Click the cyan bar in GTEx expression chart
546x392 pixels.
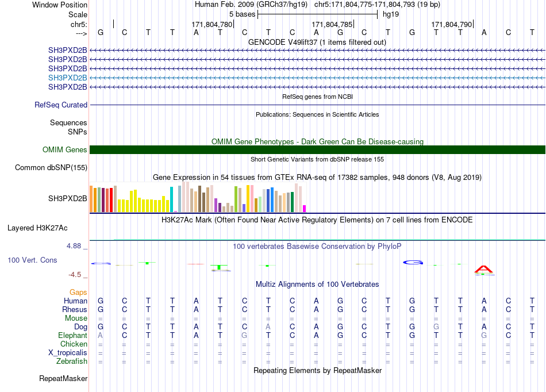(x=171, y=199)
